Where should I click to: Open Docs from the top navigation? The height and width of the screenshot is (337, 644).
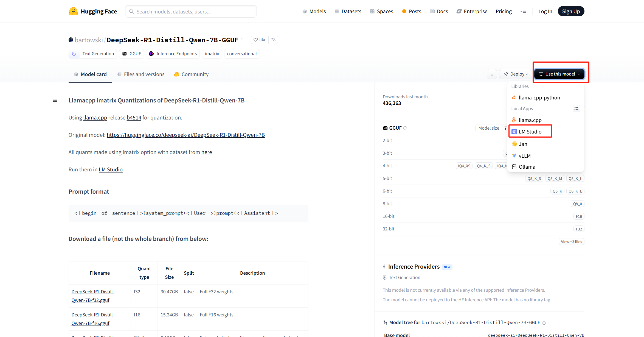[439, 11]
